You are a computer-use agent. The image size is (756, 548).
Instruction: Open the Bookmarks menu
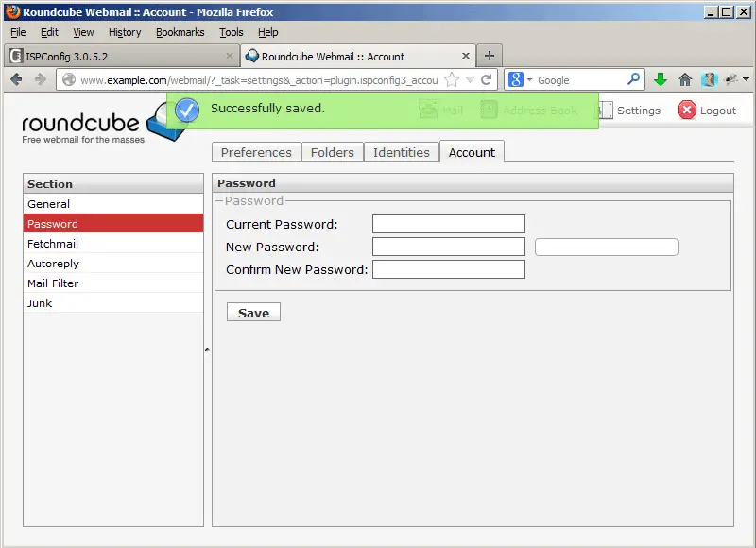tap(180, 32)
